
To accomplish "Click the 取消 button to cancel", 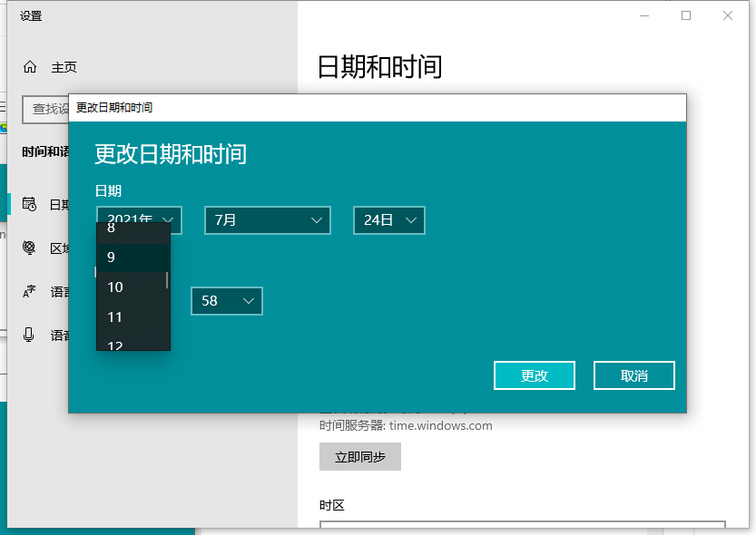I will [633, 374].
